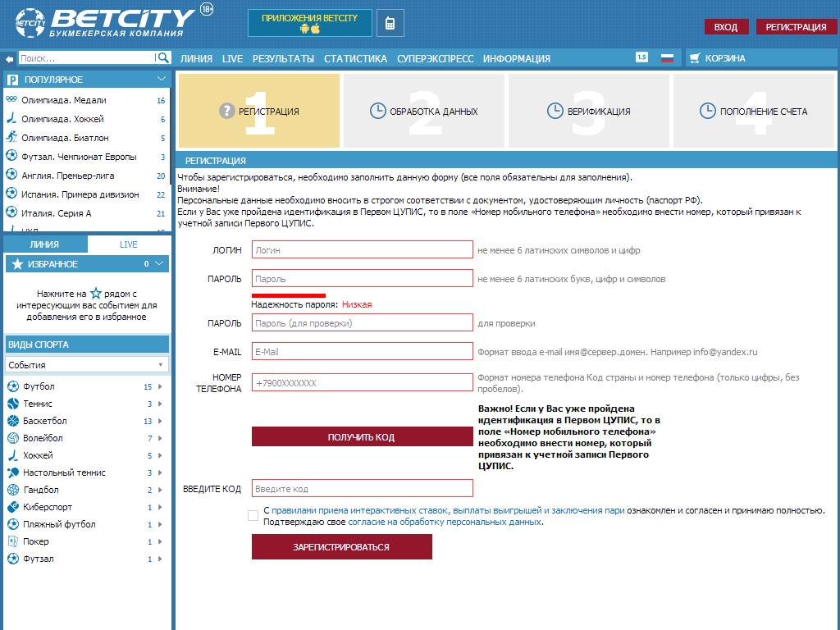Open the Russian flag language selector

(667, 58)
